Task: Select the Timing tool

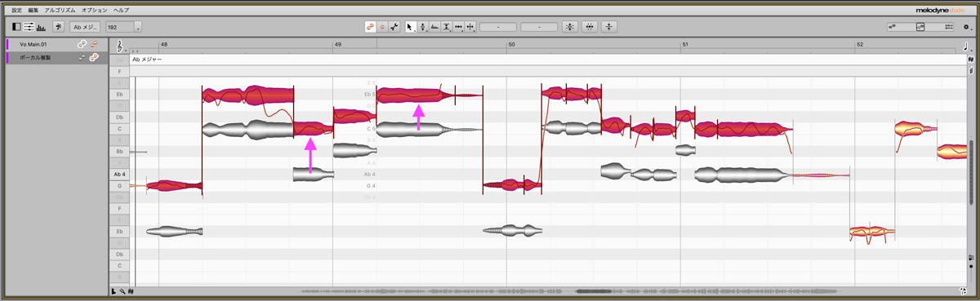Action: pos(458,27)
